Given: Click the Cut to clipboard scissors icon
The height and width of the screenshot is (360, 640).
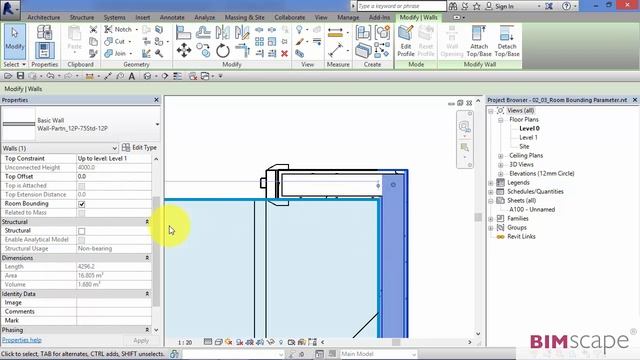Looking at the screenshot, I should pos(93,29).
